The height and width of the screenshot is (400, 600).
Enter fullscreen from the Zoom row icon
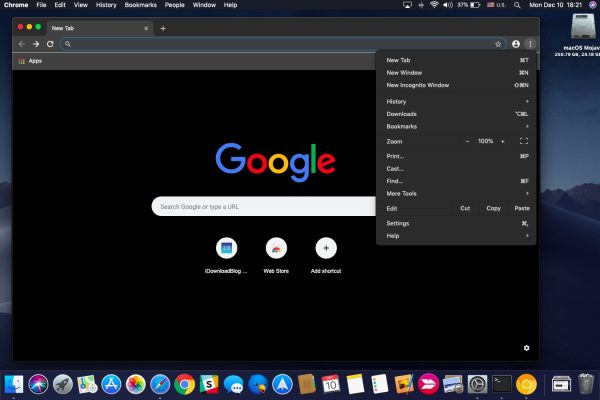point(524,141)
